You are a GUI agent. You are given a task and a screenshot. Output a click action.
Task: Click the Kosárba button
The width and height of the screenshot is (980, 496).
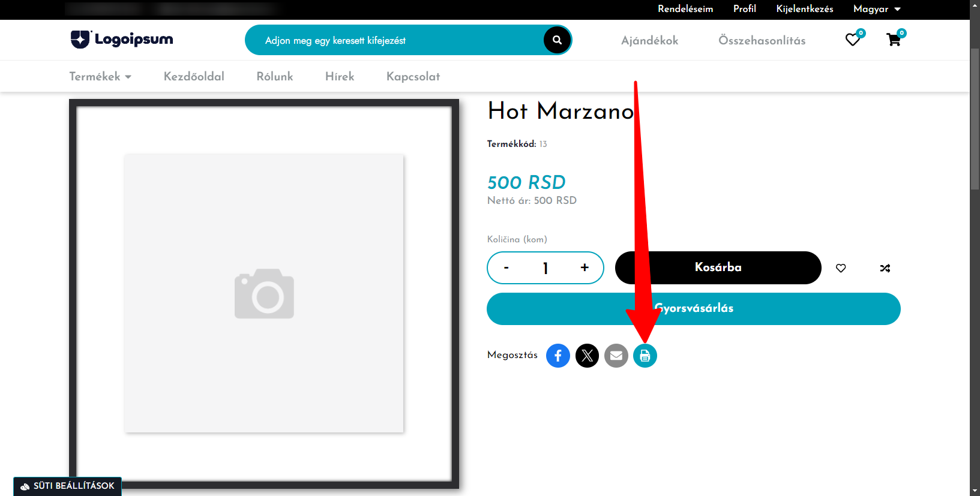[x=718, y=267]
